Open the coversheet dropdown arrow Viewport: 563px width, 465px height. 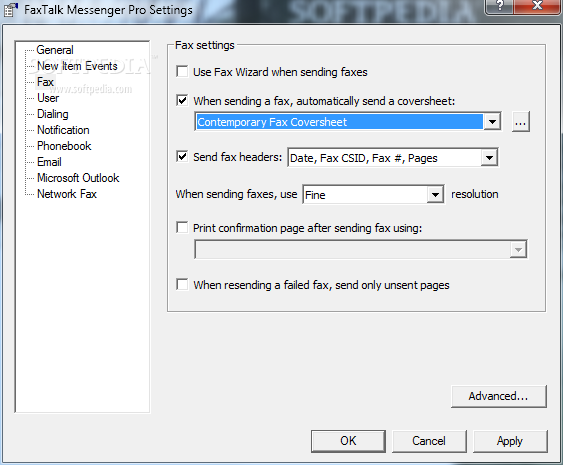(x=492, y=122)
